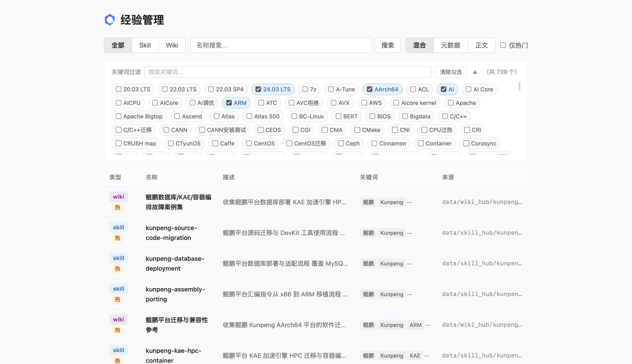Click the 描述 column header
Screen dimensions: 632x364
point(228,177)
